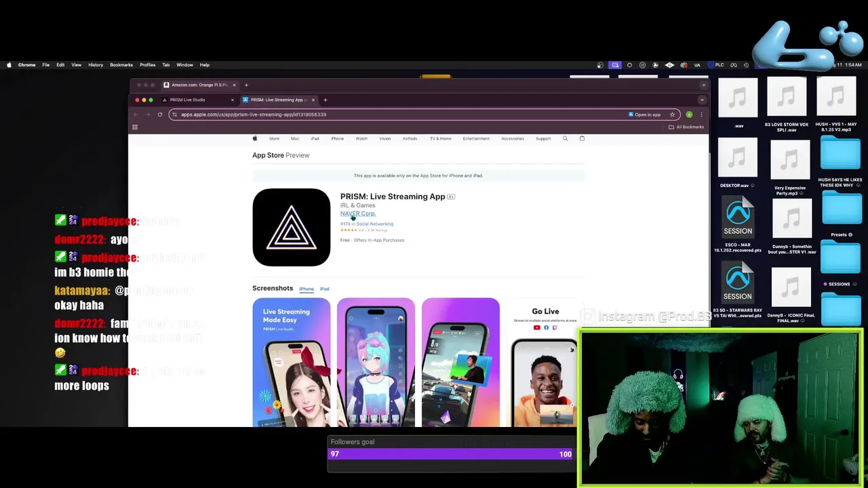This screenshot has width=868, height=488.
Task: Bookmark this page with the star icon
Action: [672, 115]
